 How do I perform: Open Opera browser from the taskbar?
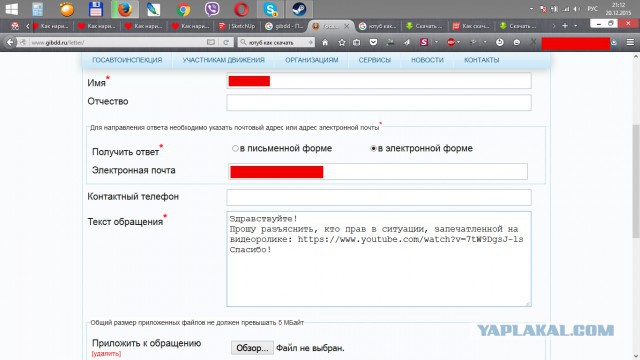[x=241, y=9]
